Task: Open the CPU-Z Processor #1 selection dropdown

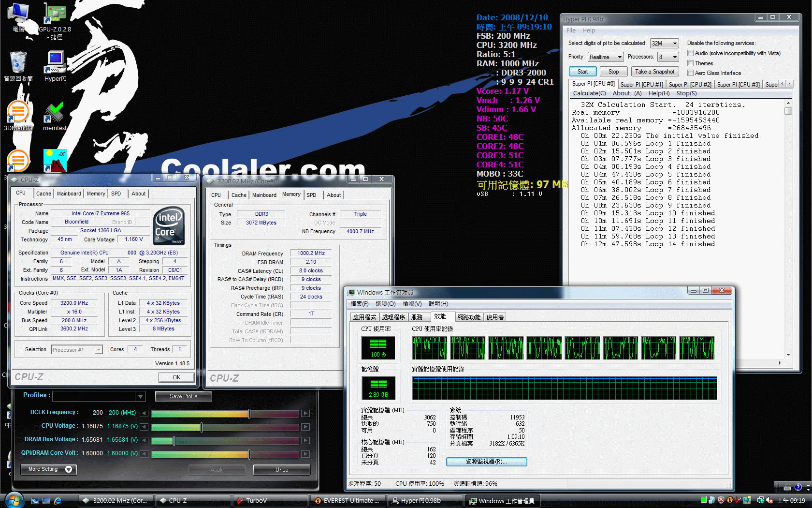Action: coord(77,350)
